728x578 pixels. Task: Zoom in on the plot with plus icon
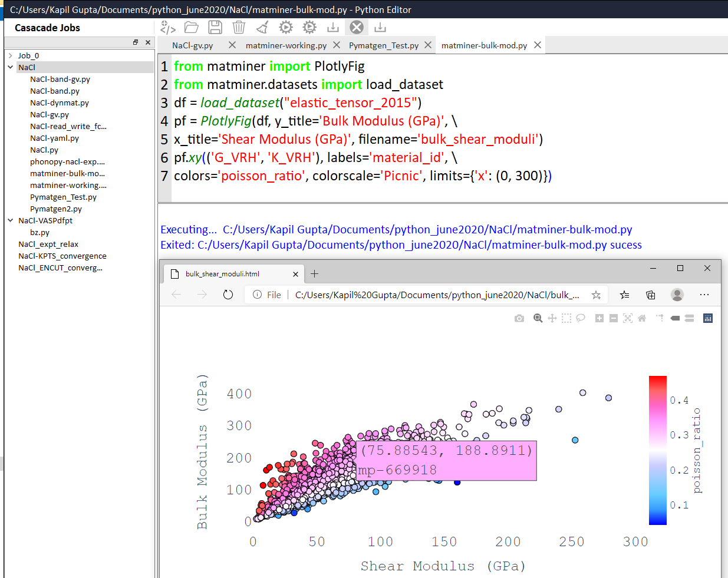[x=599, y=318]
